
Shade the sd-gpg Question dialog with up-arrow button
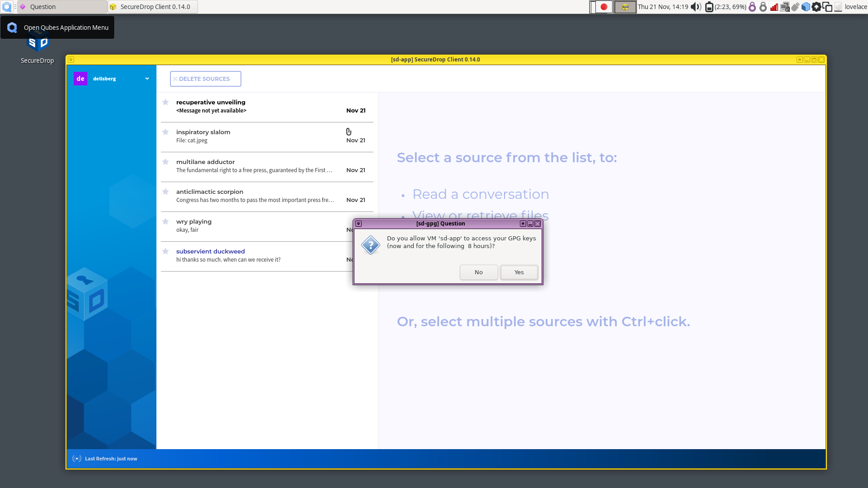coord(523,224)
